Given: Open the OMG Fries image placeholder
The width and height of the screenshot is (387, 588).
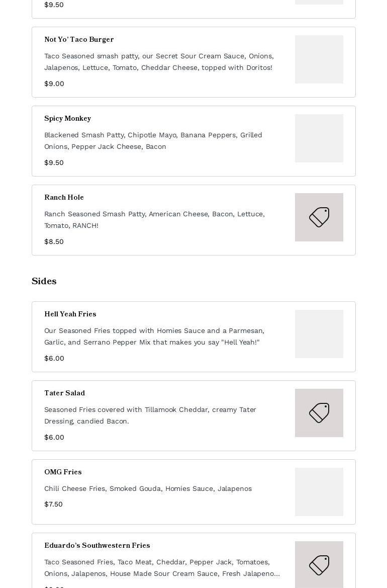Looking at the screenshot, I should [319, 492].
